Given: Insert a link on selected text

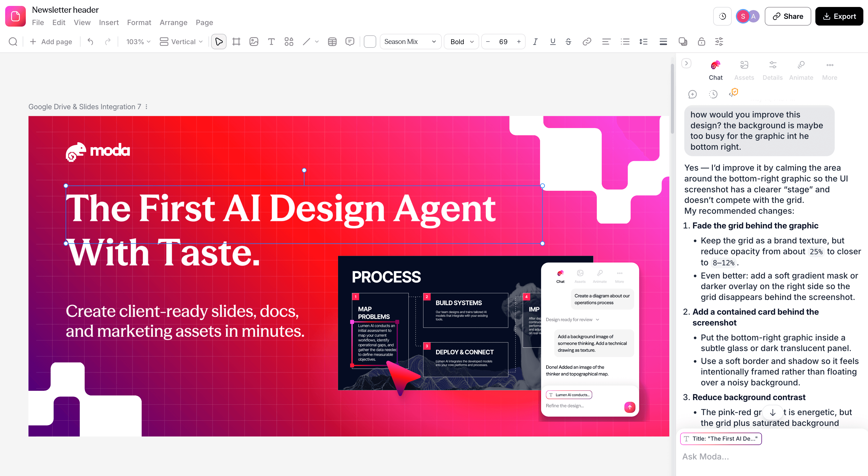Looking at the screenshot, I should pyautogui.click(x=587, y=42).
